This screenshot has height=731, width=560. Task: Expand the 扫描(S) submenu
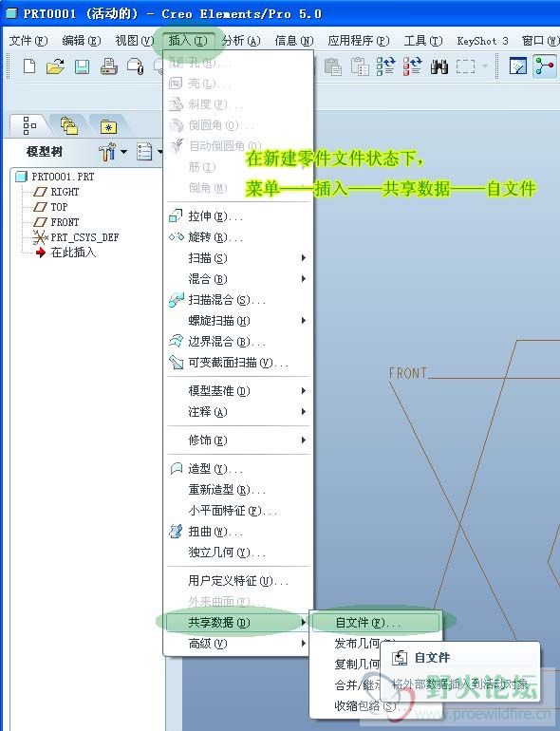[x=238, y=258]
